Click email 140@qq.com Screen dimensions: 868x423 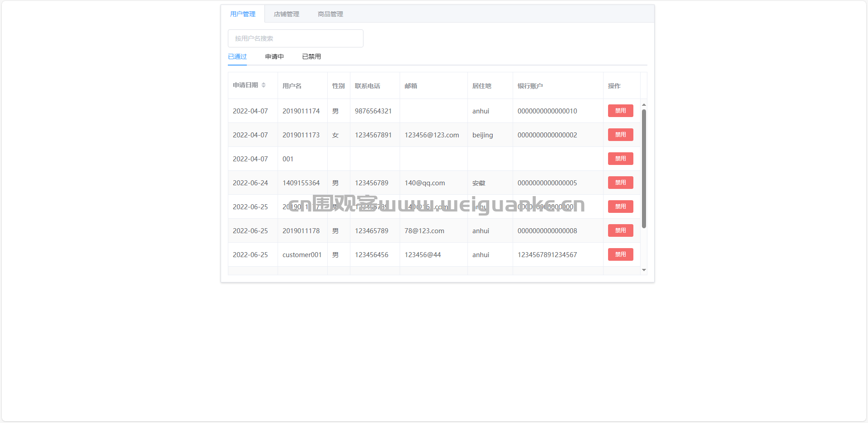pos(425,183)
